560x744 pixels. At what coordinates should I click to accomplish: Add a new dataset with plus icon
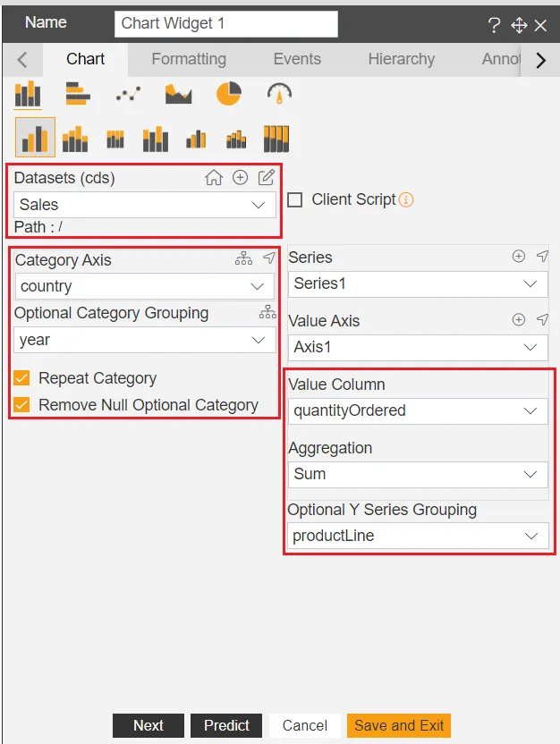pyautogui.click(x=240, y=177)
